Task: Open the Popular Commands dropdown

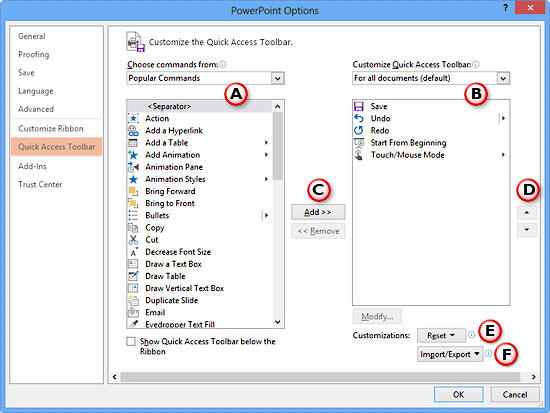Action: point(277,78)
